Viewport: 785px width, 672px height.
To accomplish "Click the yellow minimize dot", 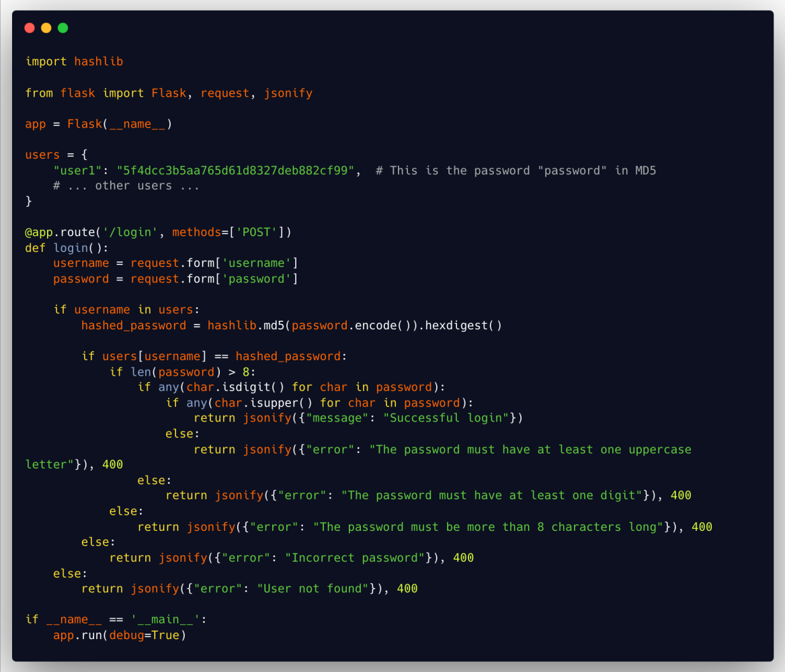I will click(x=46, y=28).
